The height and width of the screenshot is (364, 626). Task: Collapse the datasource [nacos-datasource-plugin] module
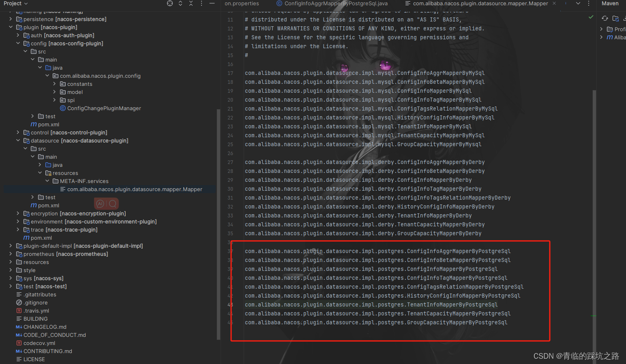pyautogui.click(x=18, y=140)
